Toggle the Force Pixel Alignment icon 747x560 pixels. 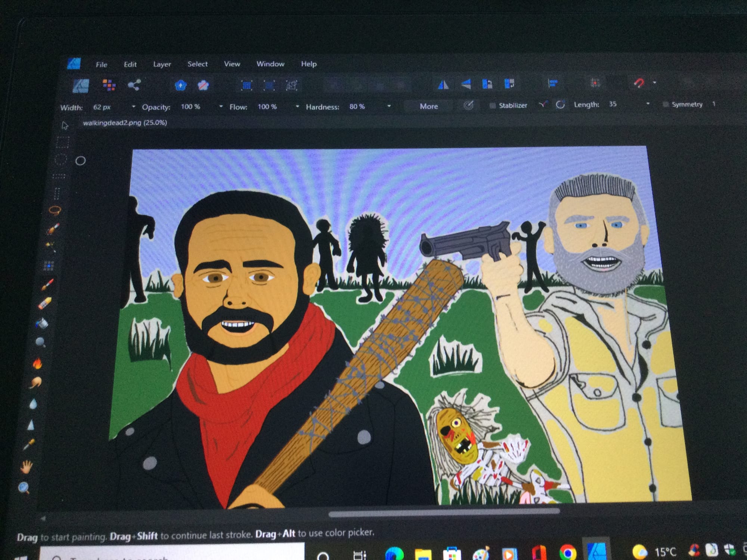595,83
